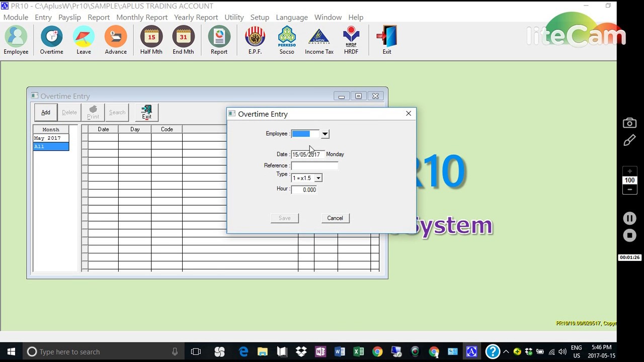Expand the Employee dropdown arrow
644x362 pixels.
tap(325, 134)
